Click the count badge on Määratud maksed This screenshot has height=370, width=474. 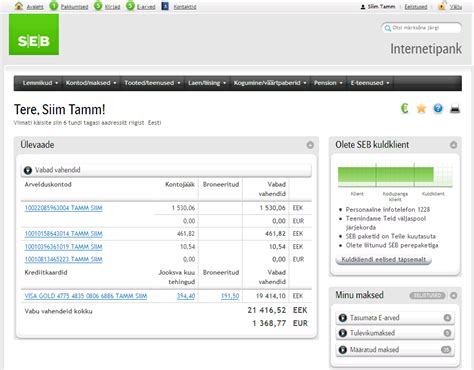click(x=446, y=350)
